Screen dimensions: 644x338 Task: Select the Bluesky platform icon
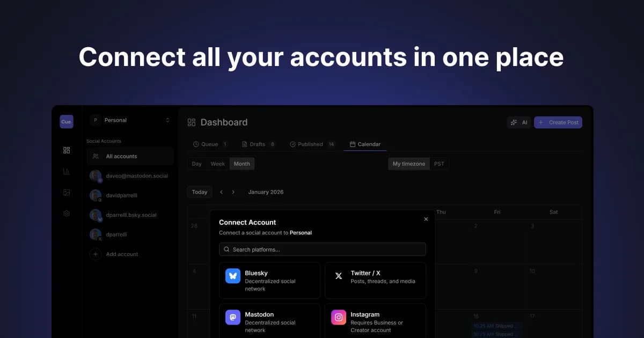point(232,276)
